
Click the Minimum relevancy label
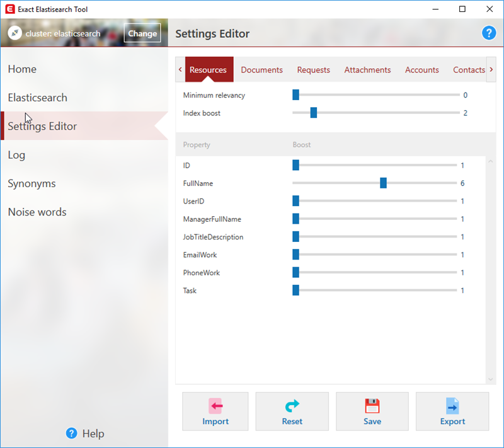pos(214,95)
